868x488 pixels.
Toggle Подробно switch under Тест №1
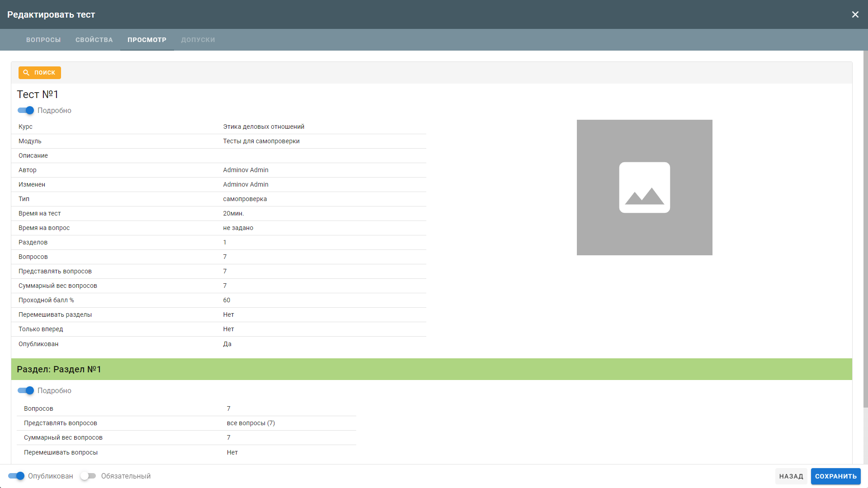point(26,110)
